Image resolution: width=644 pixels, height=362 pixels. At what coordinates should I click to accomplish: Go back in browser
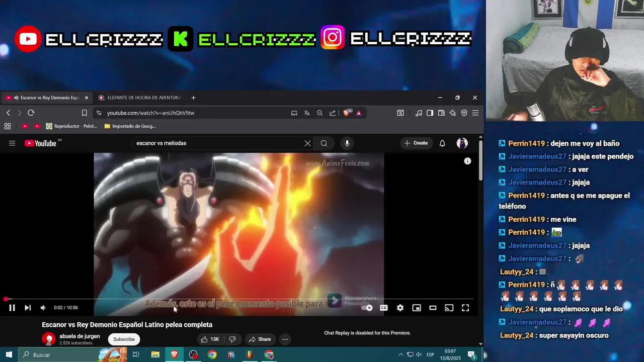pyautogui.click(x=8, y=113)
